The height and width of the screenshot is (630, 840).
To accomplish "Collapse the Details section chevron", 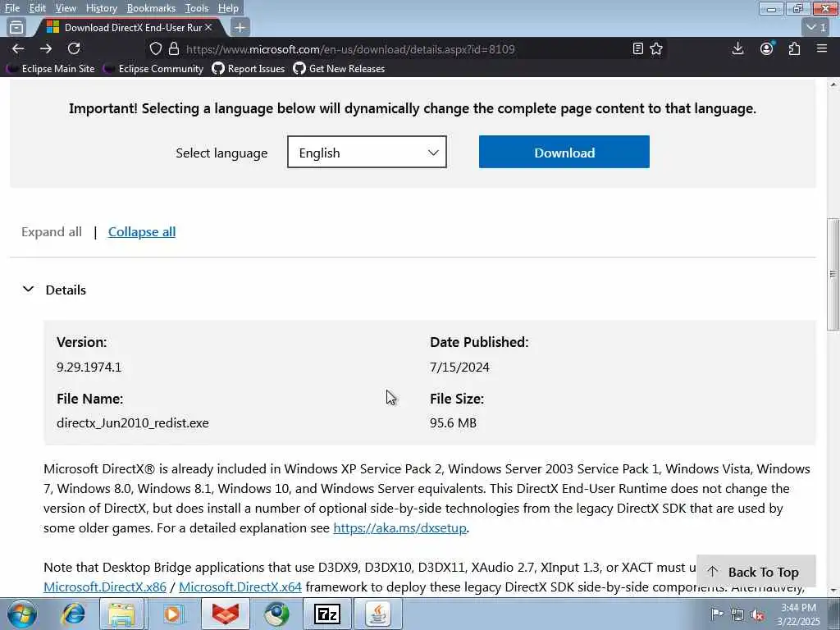I will point(29,290).
